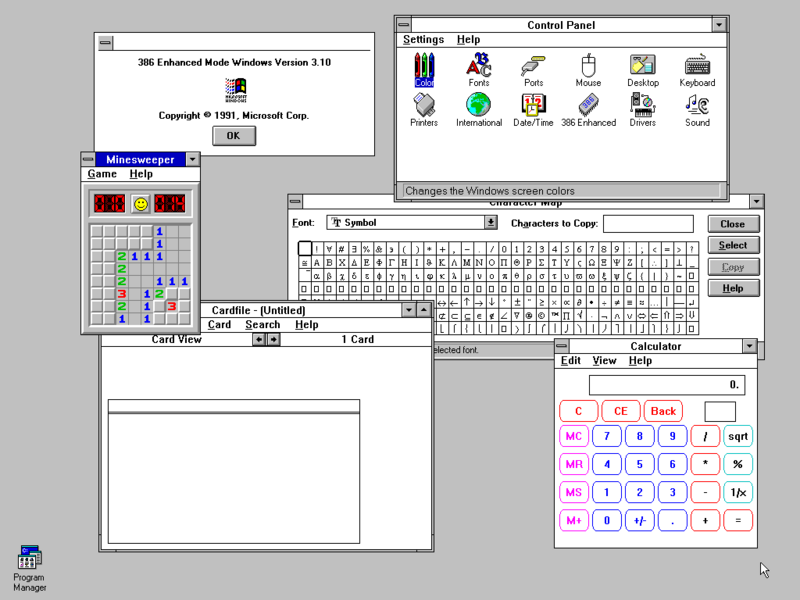800x600 pixels.
Task: Click OK in the About Windows dialog
Action: 234,136
